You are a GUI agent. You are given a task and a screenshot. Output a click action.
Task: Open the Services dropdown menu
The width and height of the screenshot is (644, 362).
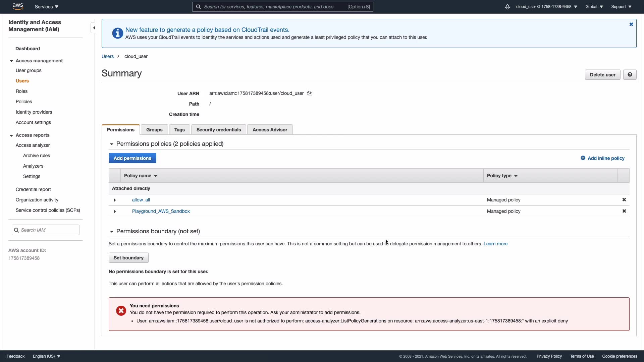click(x=47, y=7)
